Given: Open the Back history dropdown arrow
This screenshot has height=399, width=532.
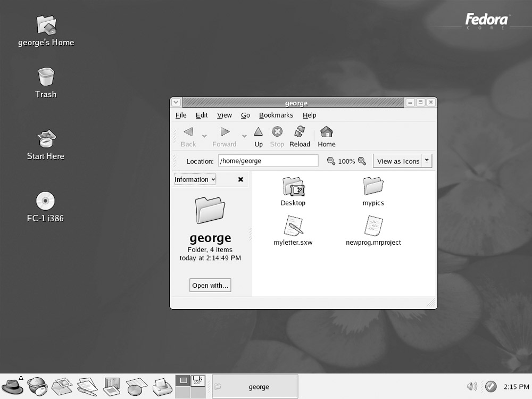Looking at the screenshot, I should point(204,136).
